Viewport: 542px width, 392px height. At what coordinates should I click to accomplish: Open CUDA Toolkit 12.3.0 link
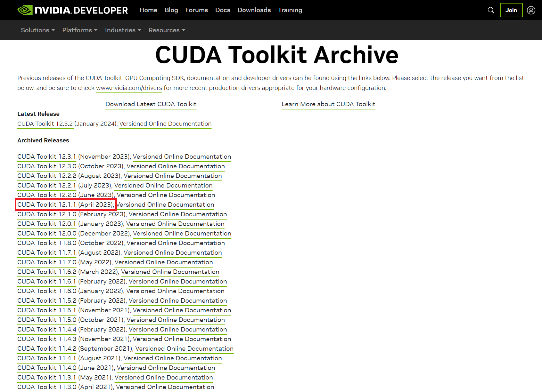47,166
